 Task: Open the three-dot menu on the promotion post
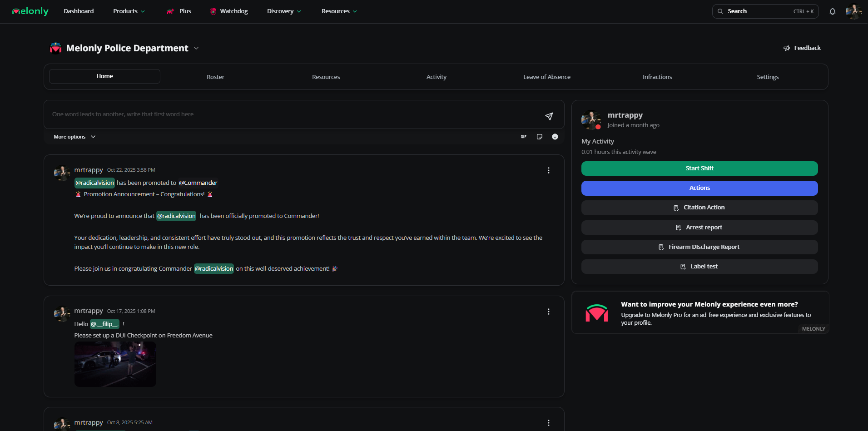(x=548, y=170)
